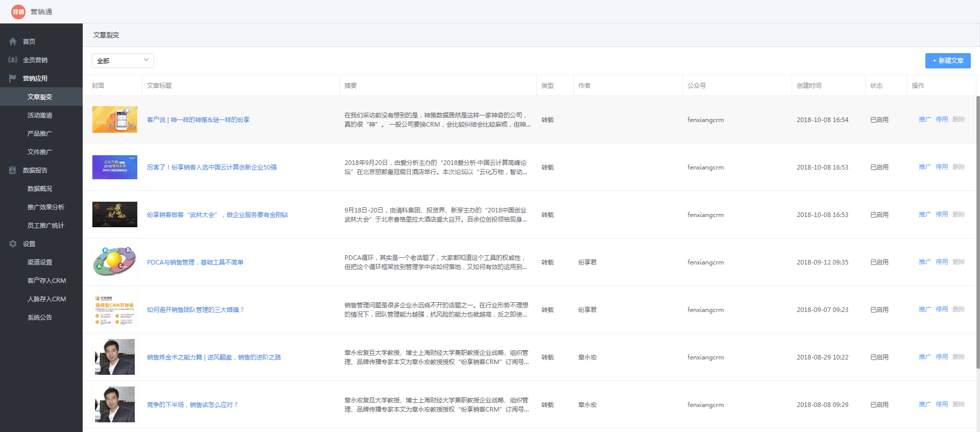
Task: Click the 全员营销 sidebar label
Action: (x=35, y=60)
